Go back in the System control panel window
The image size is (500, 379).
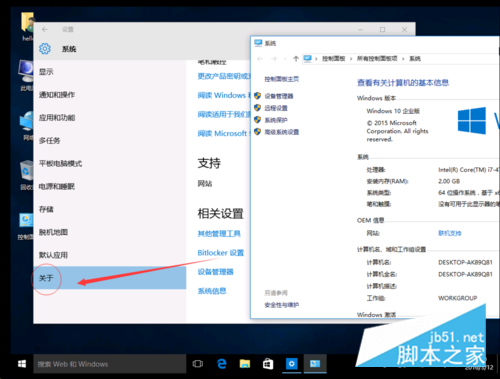point(260,59)
